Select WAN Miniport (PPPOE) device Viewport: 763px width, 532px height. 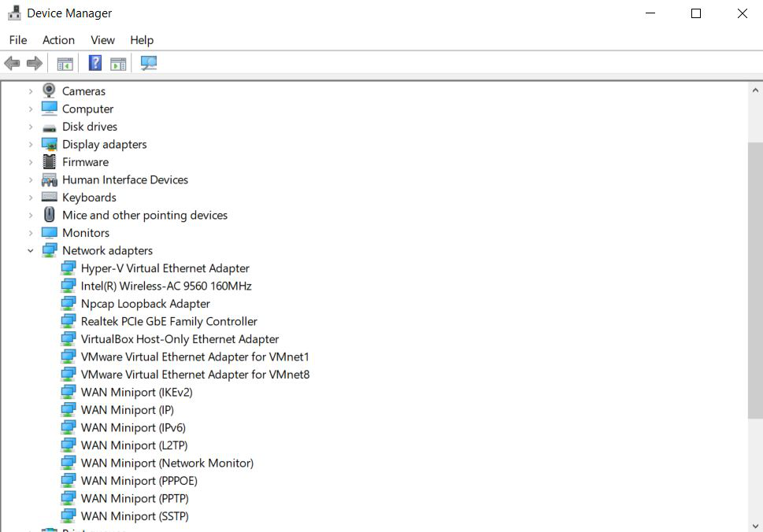(x=139, y=481)
